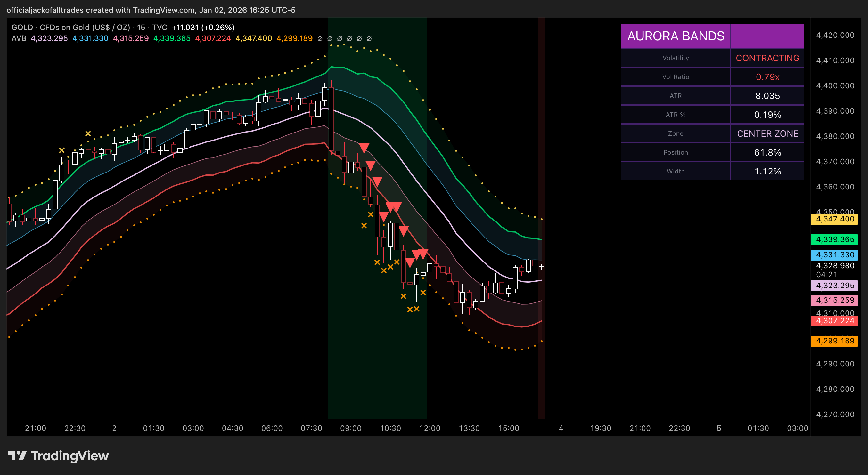This screenshot has width=868, height=475.
Task: Click the current price 4,328.980 label
Action: (x=835, y=266)
